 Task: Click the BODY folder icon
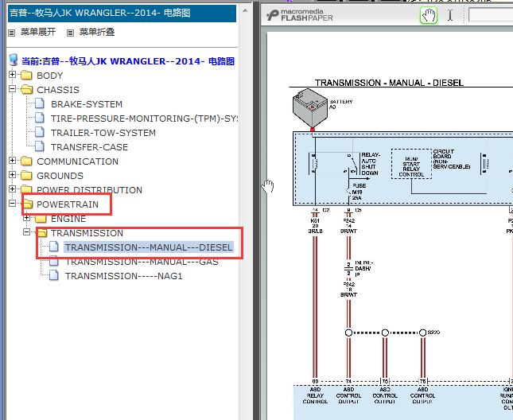[x=26, y=76]
